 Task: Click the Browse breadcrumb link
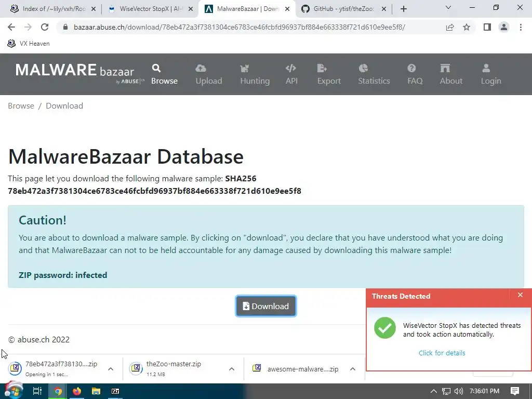coord(21,106)
